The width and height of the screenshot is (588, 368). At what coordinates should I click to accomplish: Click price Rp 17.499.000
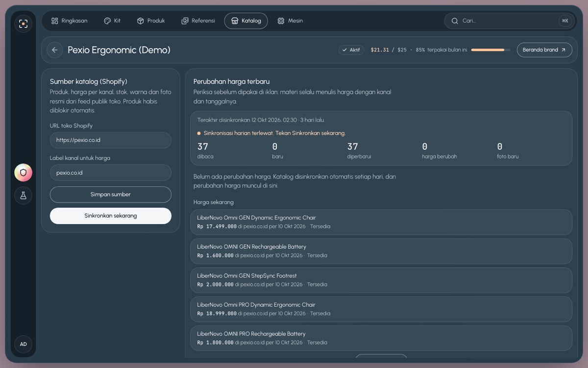click(217, 227)
